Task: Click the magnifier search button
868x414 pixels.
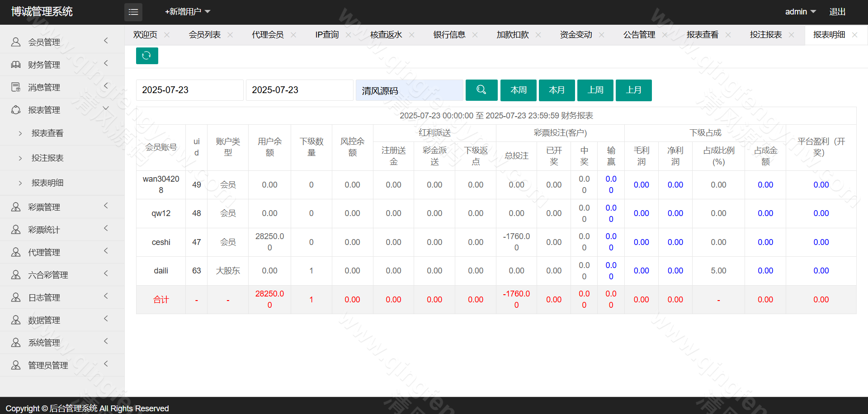Action: pyautogui.click(x=481, y=90)
